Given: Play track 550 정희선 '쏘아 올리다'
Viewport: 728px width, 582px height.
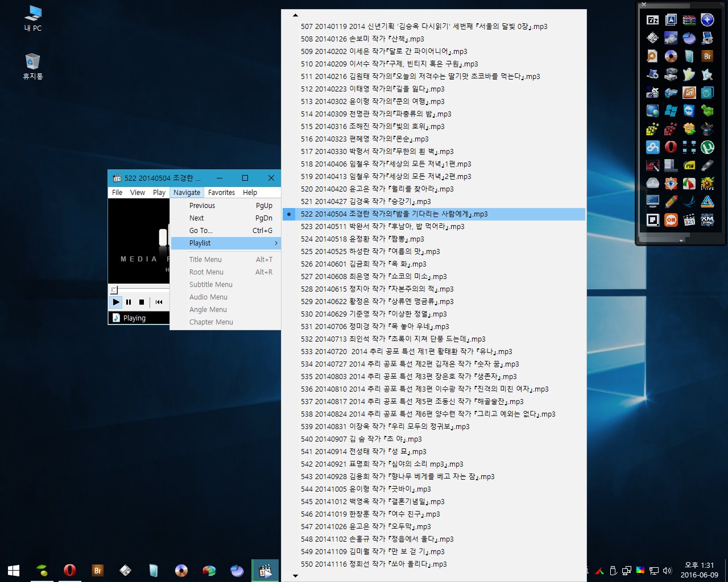Looking at the screenshot, I should [434, 564].
